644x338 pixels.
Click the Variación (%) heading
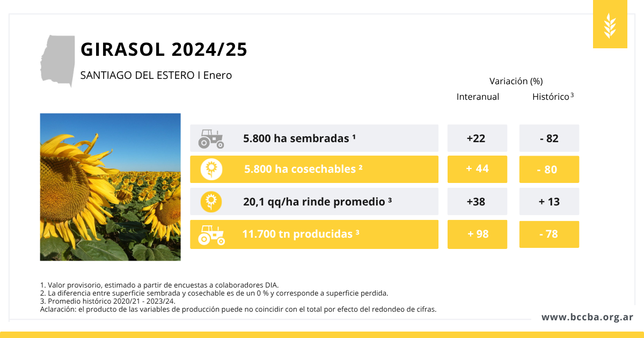click(x=516, y=82)
